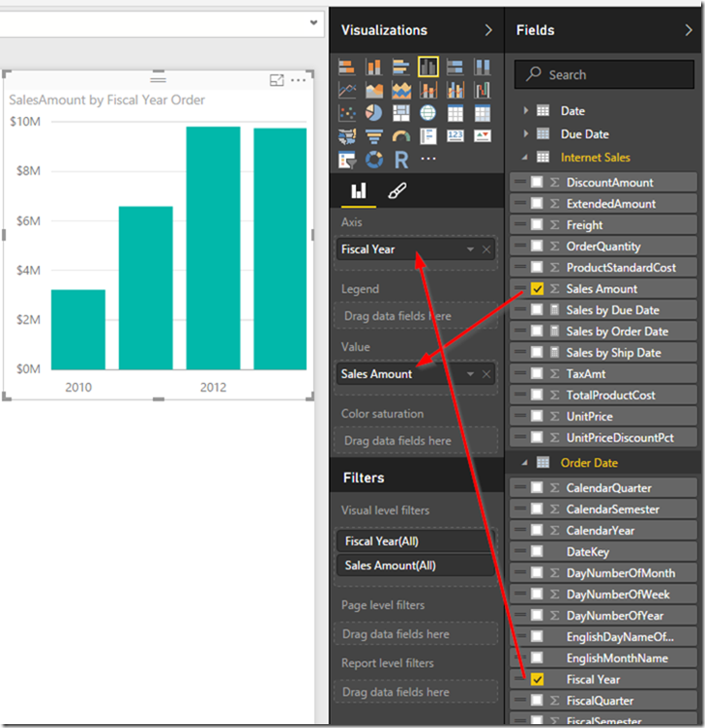Remove Sales Amount from the Value well
The height and width of the screenshot is (728, 705).
[486, 374]
